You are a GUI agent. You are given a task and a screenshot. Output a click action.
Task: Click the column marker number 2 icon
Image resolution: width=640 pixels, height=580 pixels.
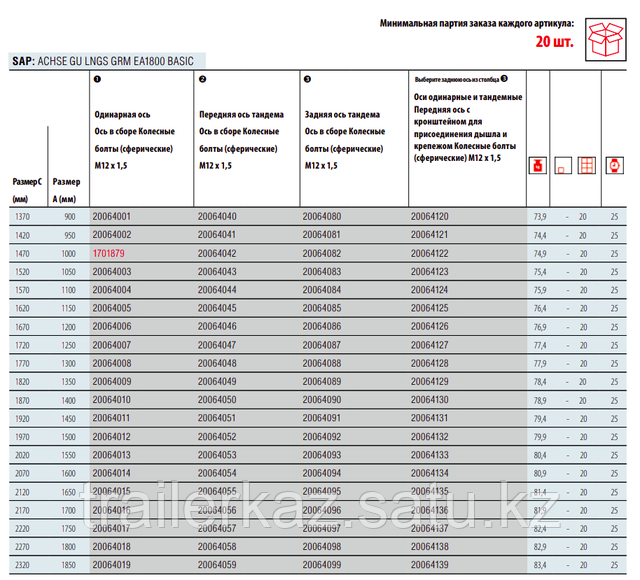(x=202, y=79)
